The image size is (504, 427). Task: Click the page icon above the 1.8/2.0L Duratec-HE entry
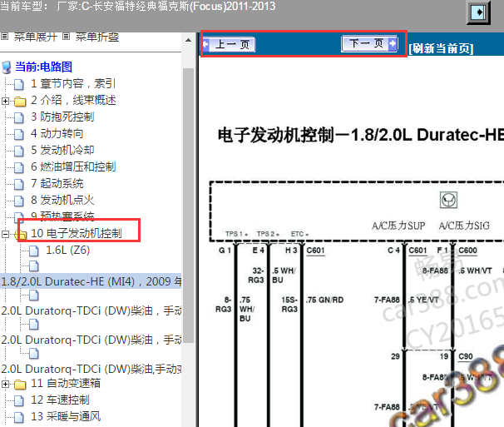point(34,266)
